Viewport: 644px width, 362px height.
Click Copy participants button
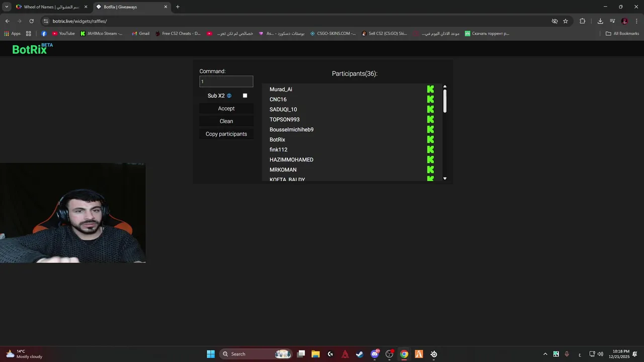(226, 134)
